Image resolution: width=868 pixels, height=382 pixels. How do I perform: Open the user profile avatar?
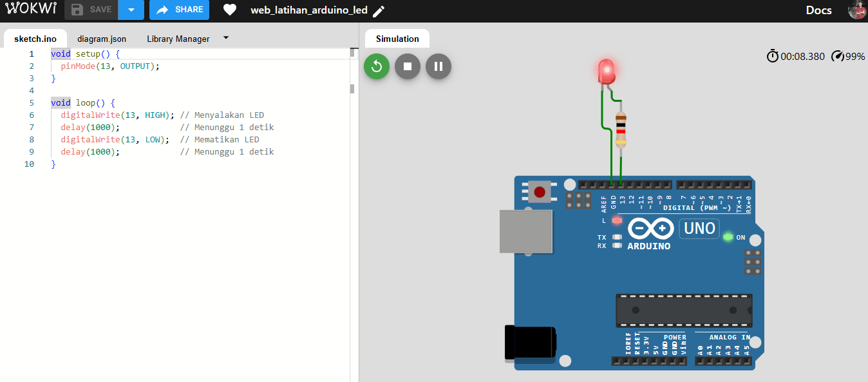pos(856,10)
